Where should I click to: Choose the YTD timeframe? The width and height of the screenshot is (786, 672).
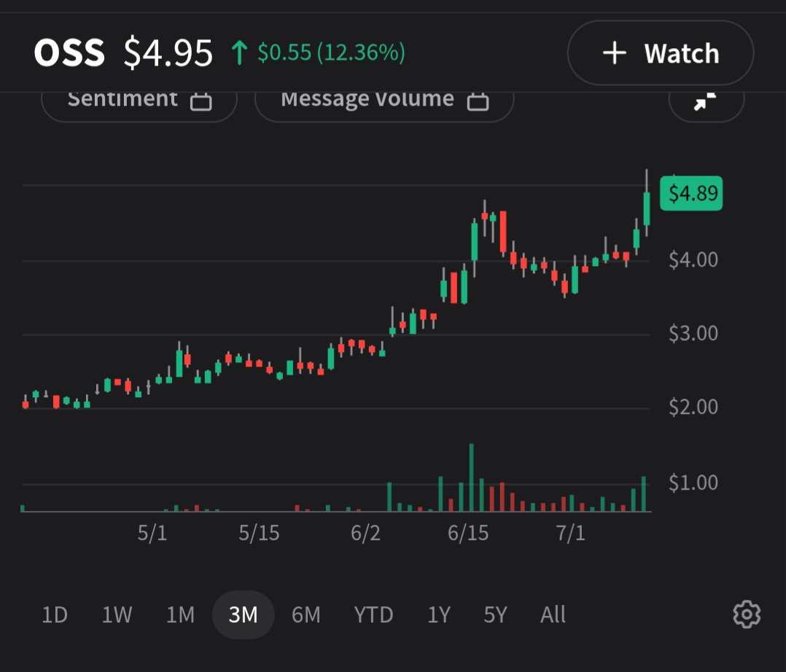click(x=373, y=614)
